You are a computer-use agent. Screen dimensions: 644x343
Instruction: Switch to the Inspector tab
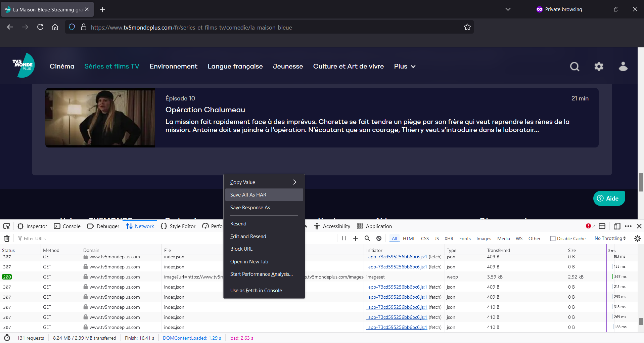pos(32,226)
